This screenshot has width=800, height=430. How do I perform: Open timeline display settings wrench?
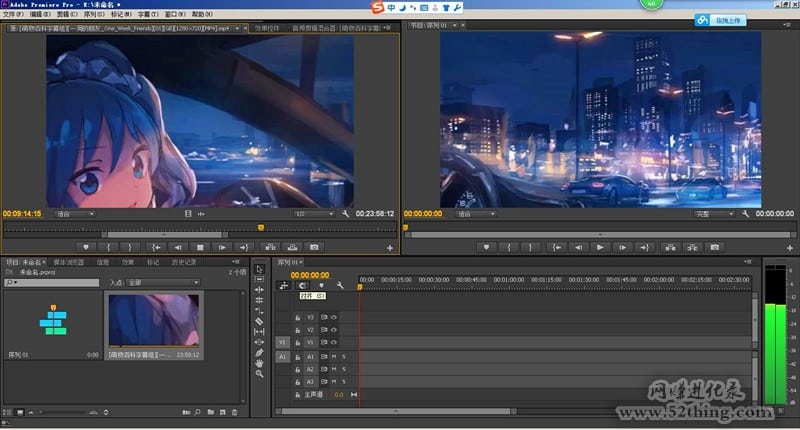pos(340,286)
